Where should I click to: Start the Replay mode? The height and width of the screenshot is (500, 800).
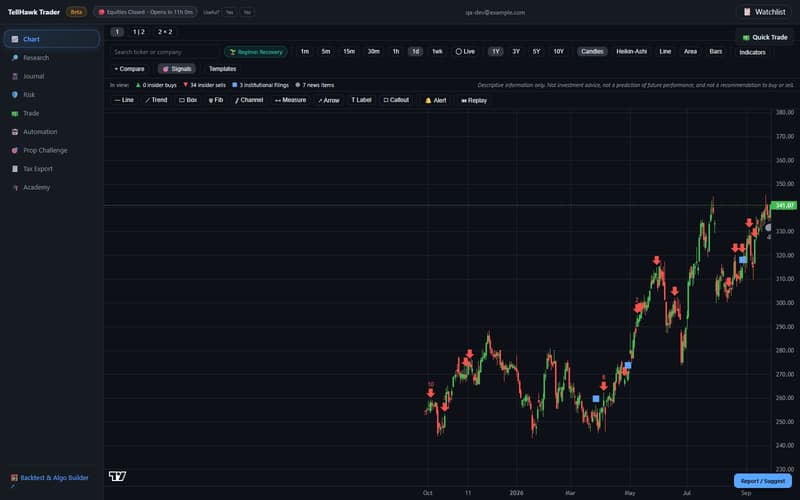(x=474, y=101)
